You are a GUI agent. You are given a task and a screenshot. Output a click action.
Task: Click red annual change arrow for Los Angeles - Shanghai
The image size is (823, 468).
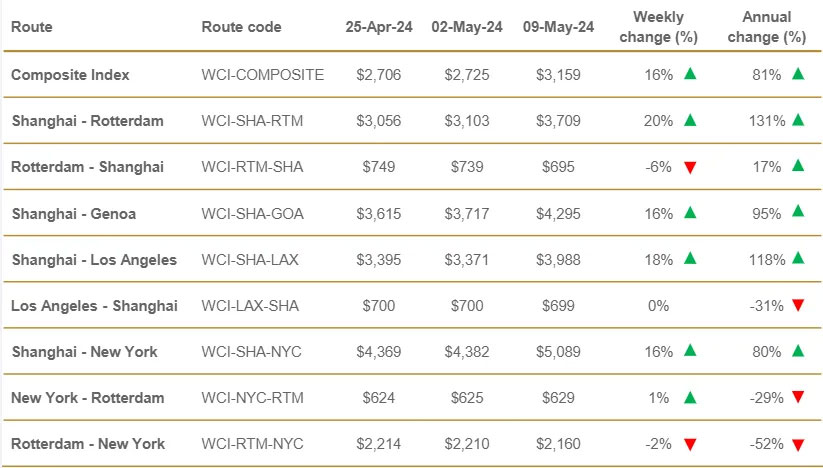(798, 305)
